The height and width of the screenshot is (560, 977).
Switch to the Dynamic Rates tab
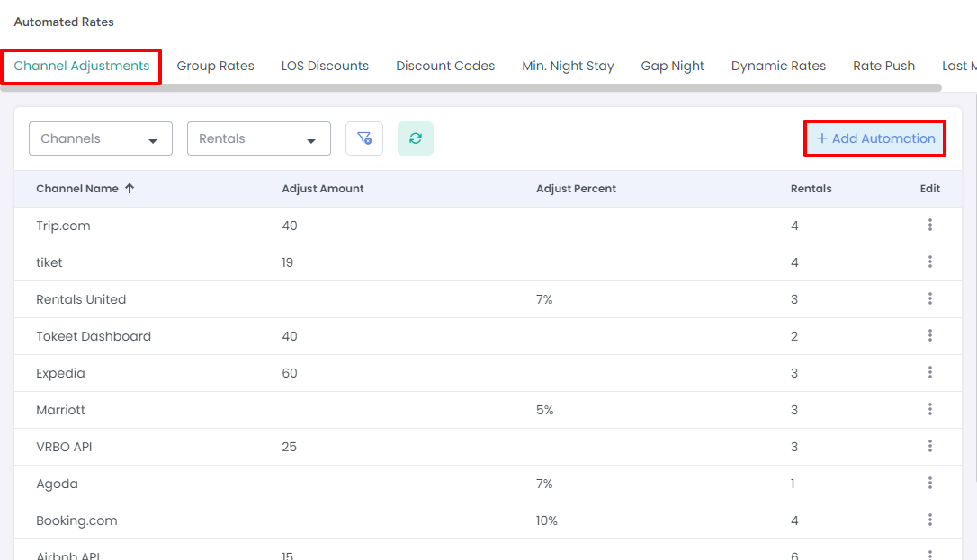coord(778,66)
